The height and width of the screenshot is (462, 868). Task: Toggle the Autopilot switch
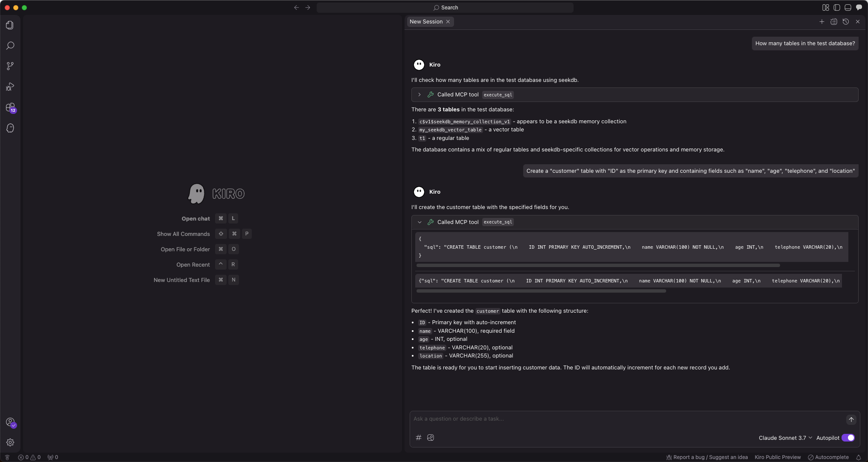848,438
